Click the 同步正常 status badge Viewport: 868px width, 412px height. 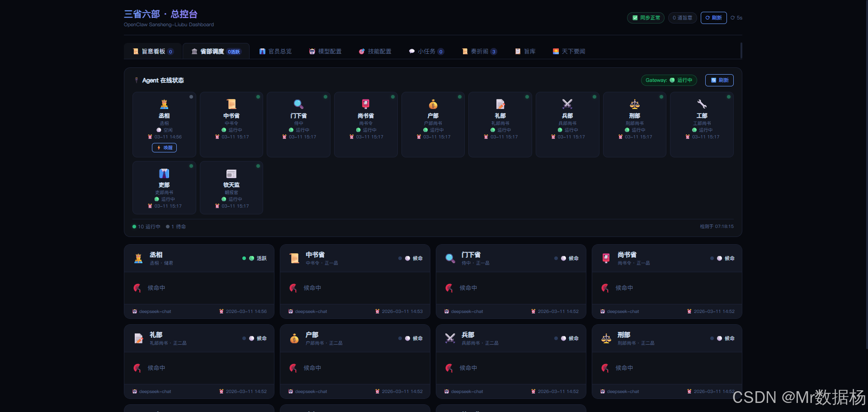point(646,18)
